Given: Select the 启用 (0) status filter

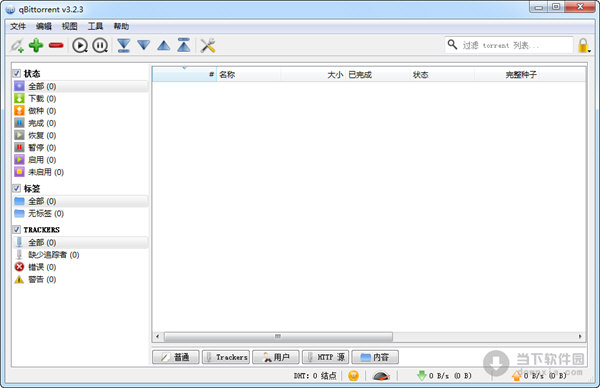Looking at the screenshot, I should [x=80, y=160].
